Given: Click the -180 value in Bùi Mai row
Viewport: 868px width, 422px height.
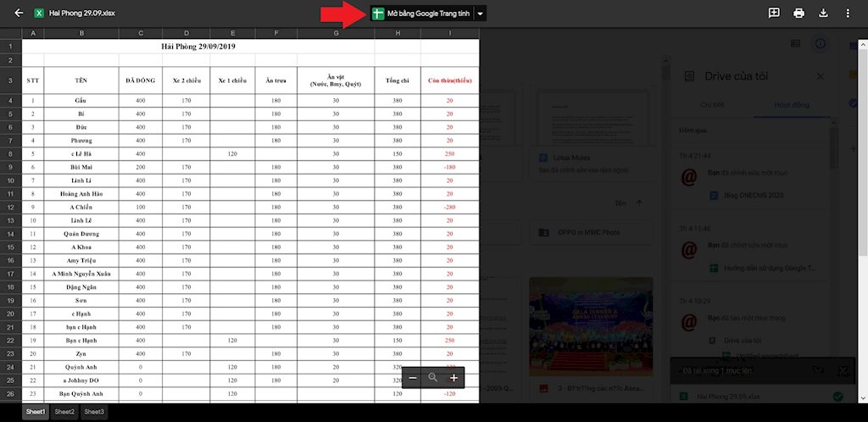Looking at the screenshot, I should click(449, 167).
